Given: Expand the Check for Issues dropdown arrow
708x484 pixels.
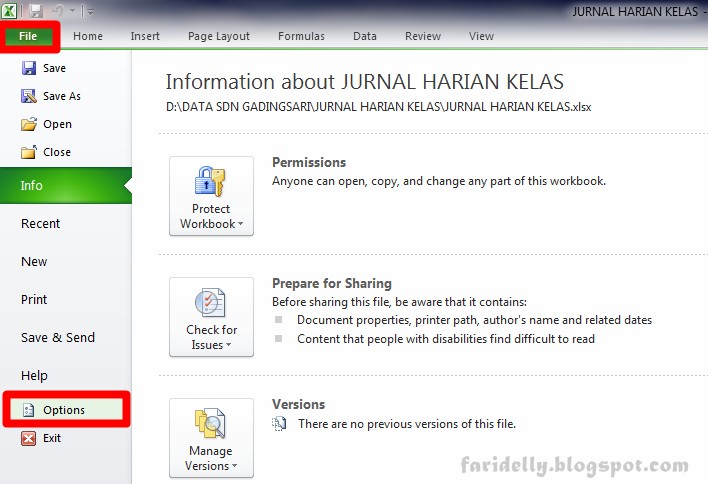Looking at the screenshot, I should [228, 344].
